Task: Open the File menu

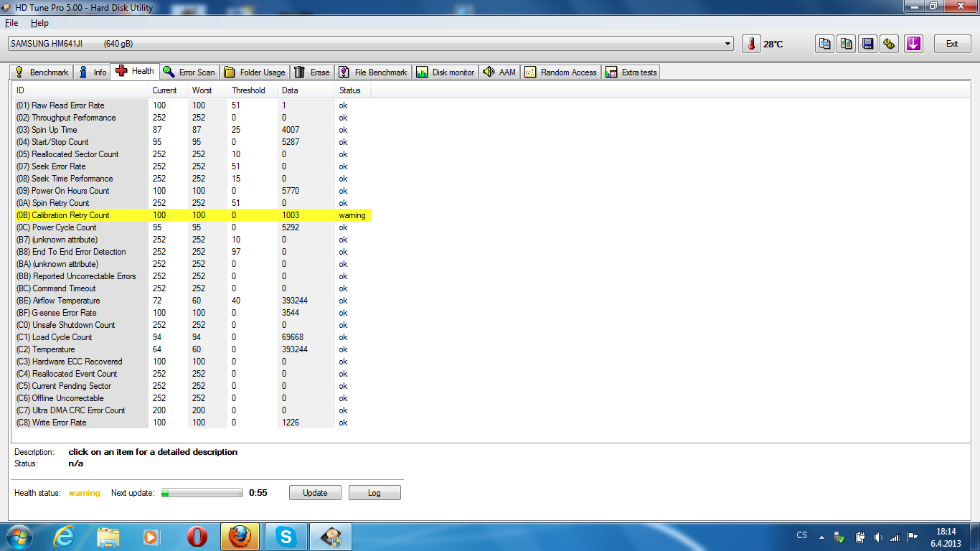Action: point(11,23)
